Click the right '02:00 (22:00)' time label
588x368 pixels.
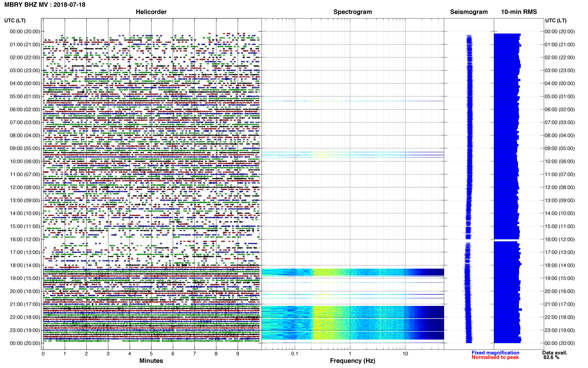[x=560, y=57]
